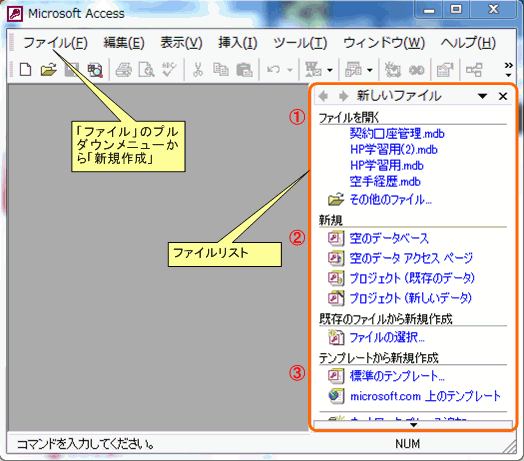Viewport: 524px width, 461px height.
Task: Open recent file HP学習用.mdb
Action: coord(387,165)
